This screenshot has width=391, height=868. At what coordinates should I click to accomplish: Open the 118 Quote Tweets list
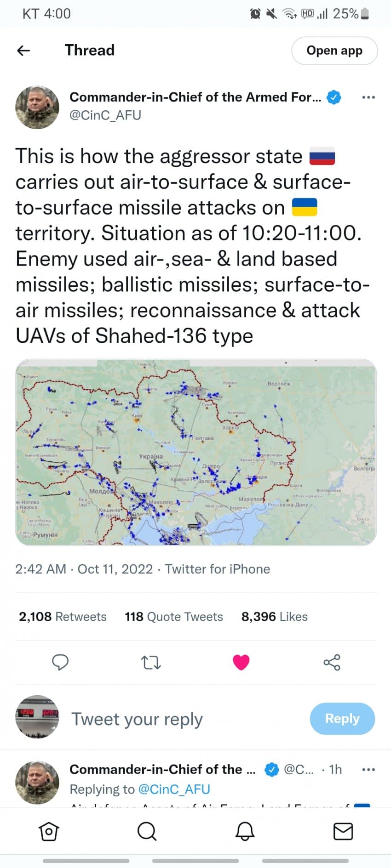[x=173, y=617]
